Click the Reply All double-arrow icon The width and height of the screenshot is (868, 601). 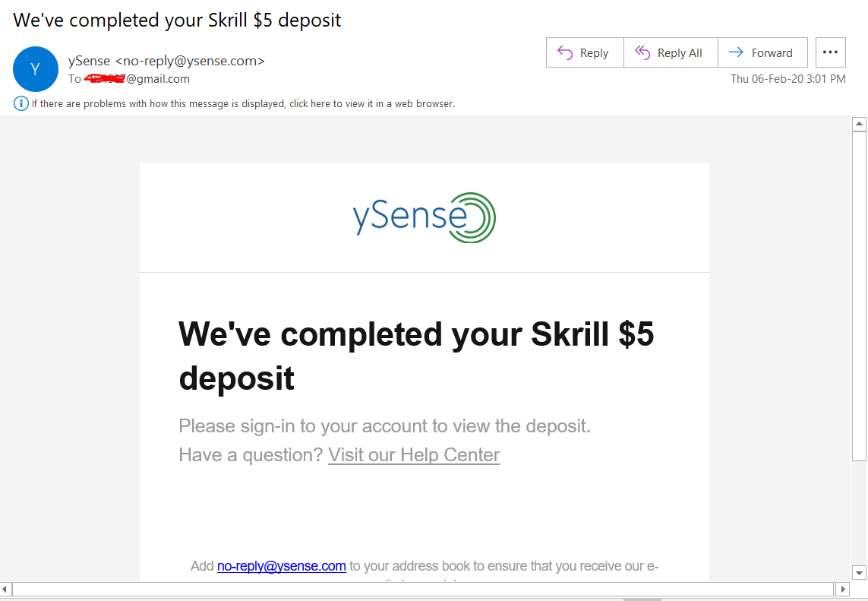coord(642,52)
